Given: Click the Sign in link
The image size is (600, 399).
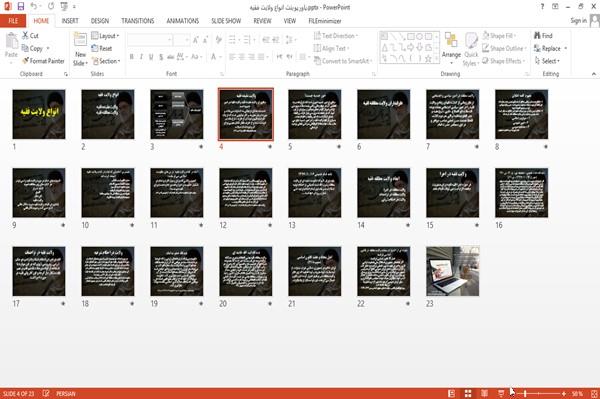Looking at the screenshot, I should pos(578,21).
